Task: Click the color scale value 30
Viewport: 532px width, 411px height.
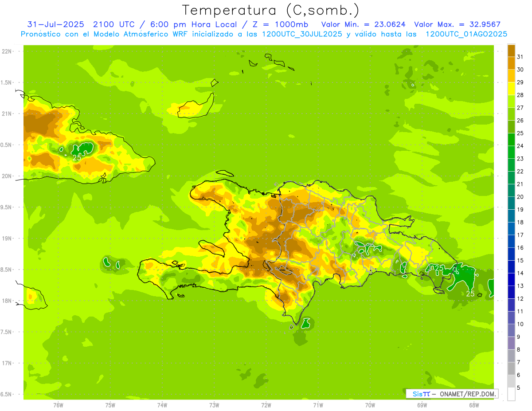Action: 520,70
